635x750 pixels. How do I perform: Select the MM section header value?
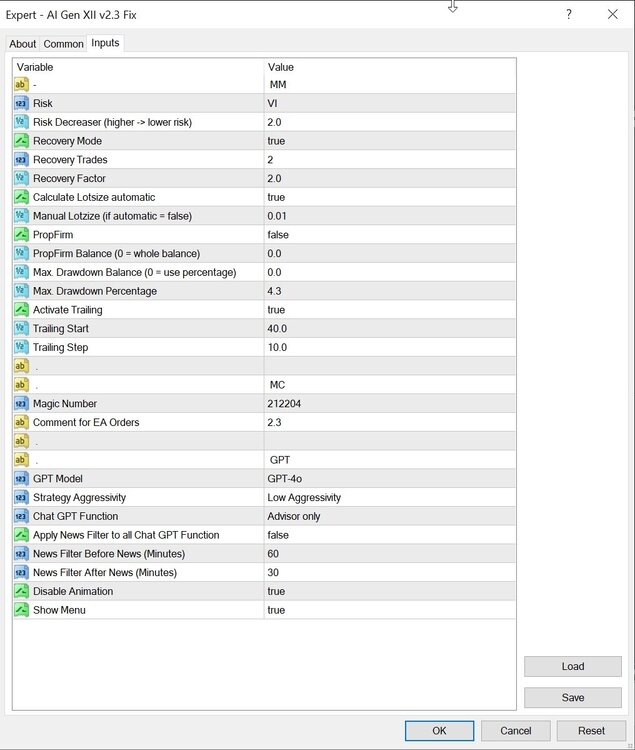pyautogui.click(x=390, y=85)
